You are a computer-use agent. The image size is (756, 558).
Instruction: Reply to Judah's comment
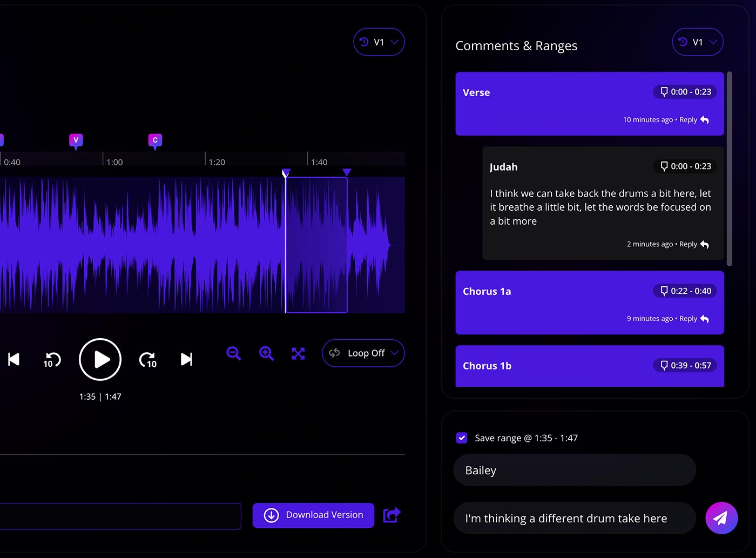[694, 244]
